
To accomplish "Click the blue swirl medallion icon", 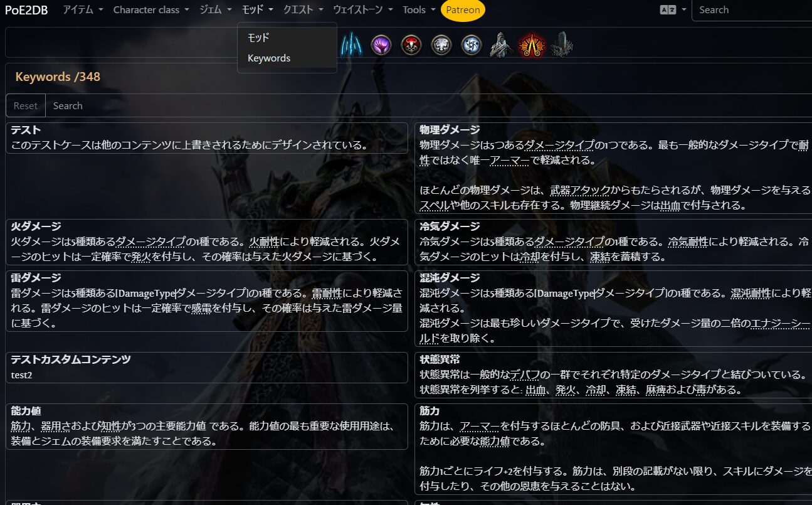I will click(471, 45).
